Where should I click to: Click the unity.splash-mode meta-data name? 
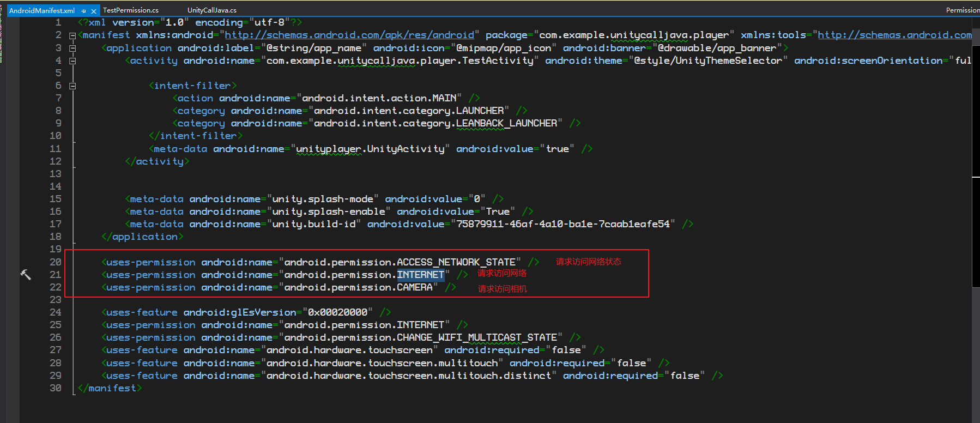[323, 199]
